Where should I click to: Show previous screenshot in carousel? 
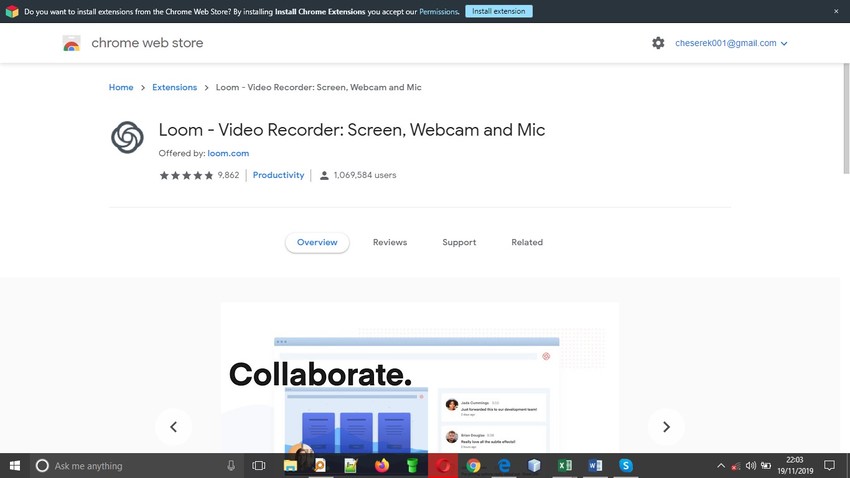tap(173, 427)
